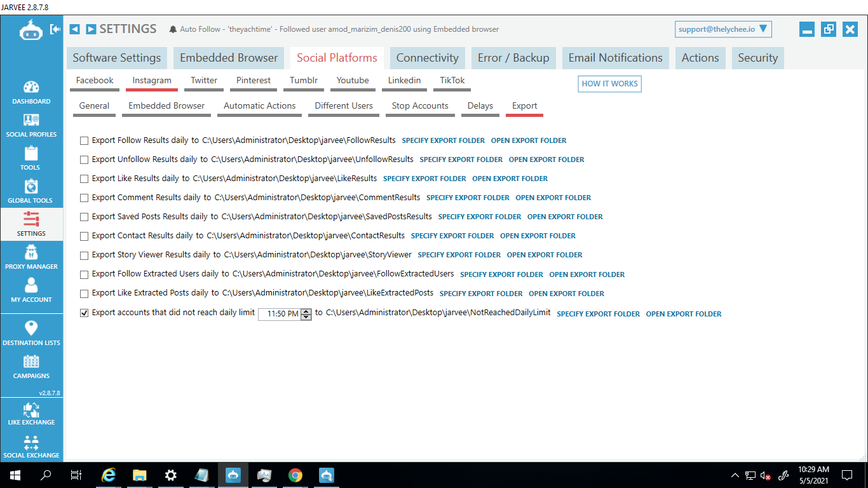
Task: Enable Export Like Results daily
Action: pos(84,179)
